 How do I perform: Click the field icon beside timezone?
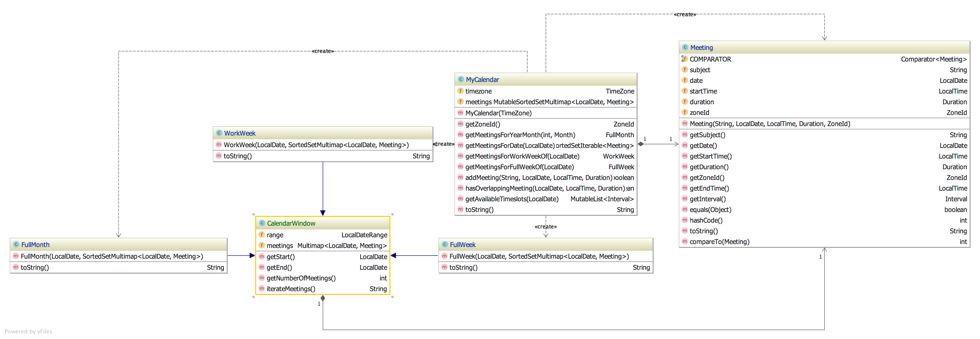coord(460,91)
